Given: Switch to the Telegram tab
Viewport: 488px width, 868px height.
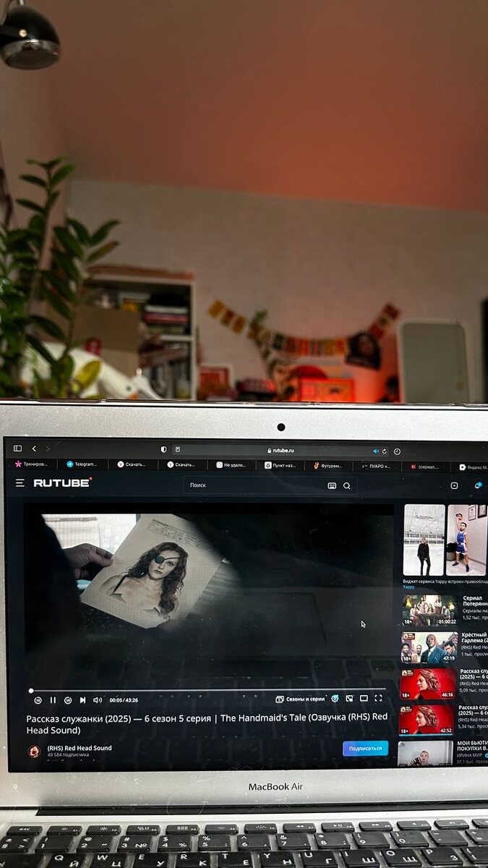Looking at the screenshot, I should pos(82,464).
